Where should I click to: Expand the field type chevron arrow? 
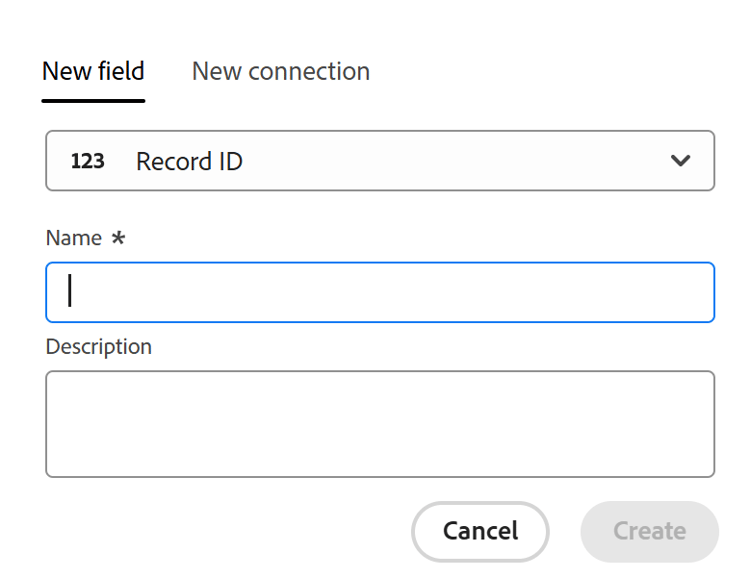coord(681,161)
